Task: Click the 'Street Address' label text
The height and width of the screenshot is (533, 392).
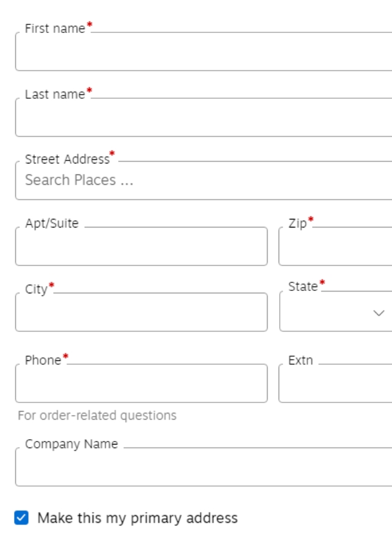Action: (67, 159)
